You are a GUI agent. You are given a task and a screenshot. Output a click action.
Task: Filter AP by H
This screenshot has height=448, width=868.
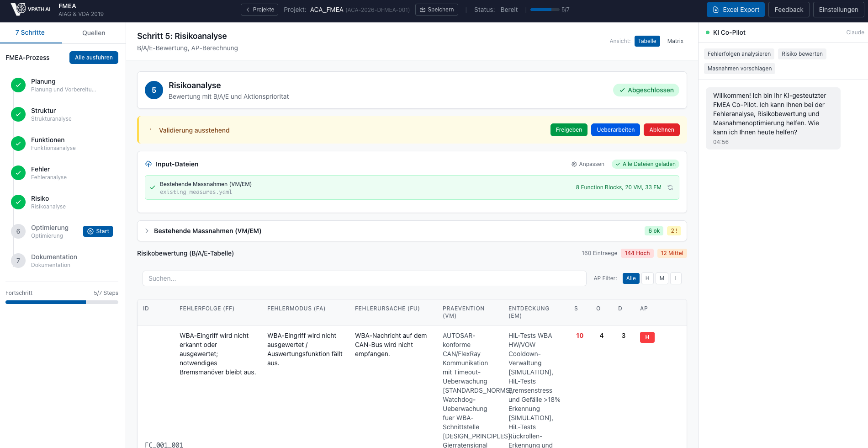(x=647, y=278)
